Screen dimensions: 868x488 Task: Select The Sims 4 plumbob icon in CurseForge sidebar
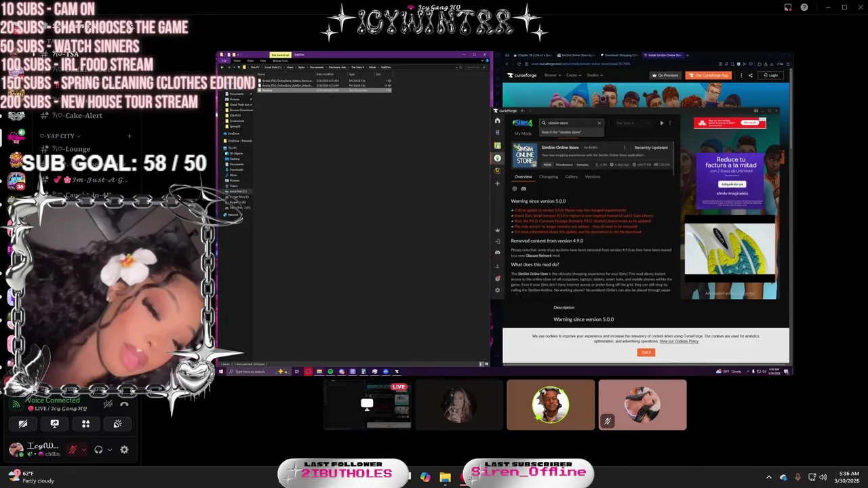[x=498, y=158]
